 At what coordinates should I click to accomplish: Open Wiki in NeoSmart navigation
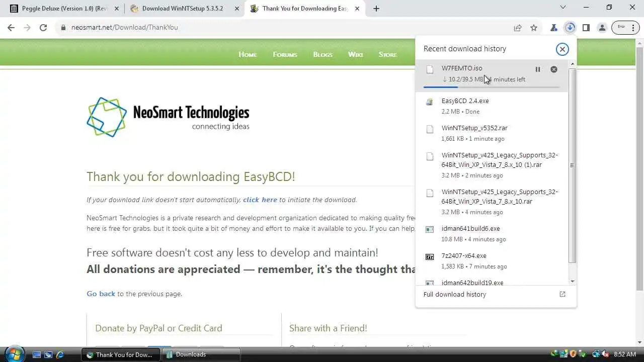(x=355, y=54)
